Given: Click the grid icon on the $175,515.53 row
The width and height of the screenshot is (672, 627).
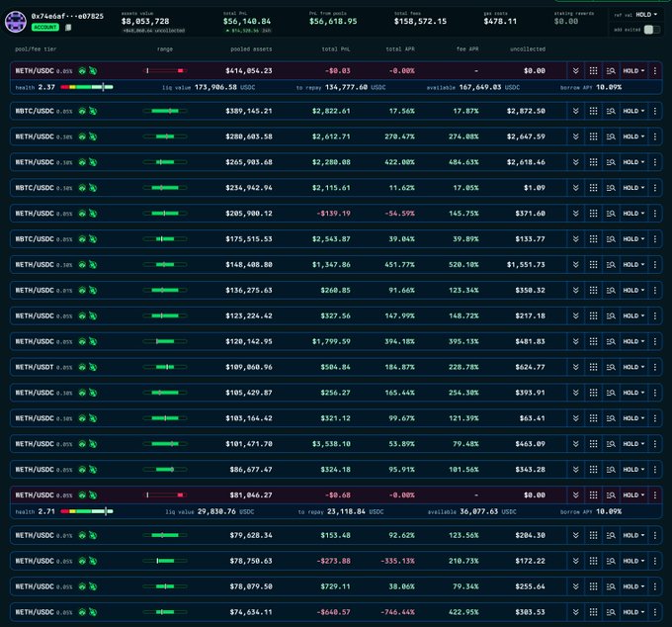Looking at the screenshot, I should (593, 239).
